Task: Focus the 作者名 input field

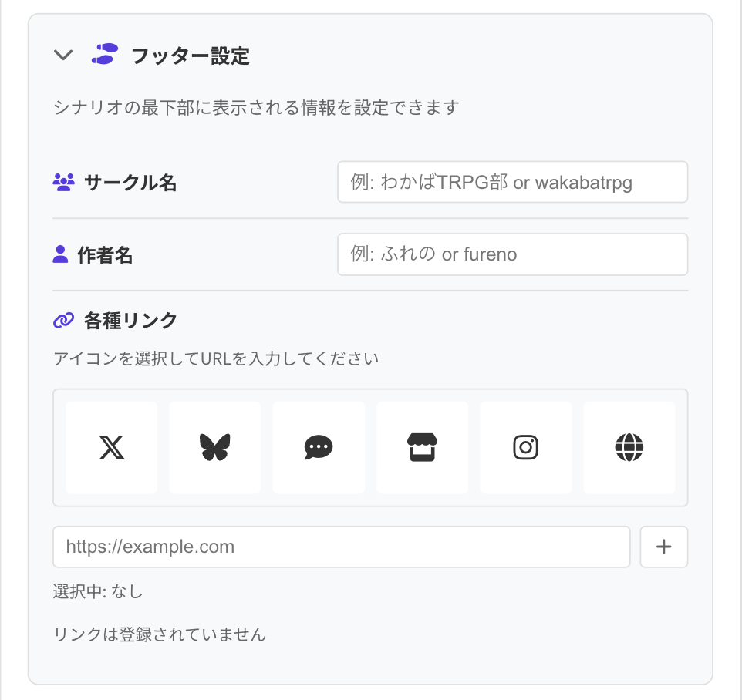Action: [x=512, y=254]
